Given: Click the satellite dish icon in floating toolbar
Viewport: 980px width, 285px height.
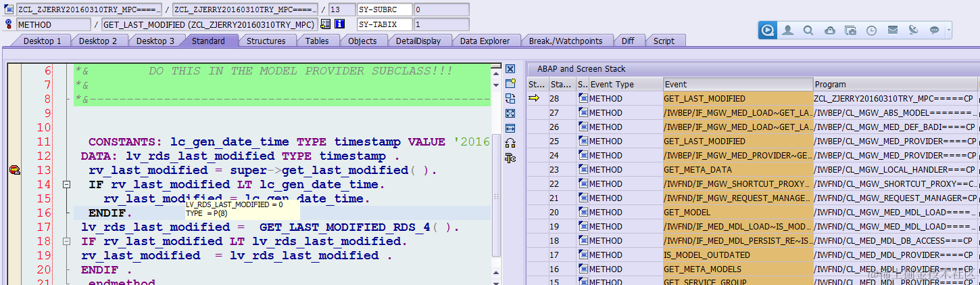Looking at the screenshot, I should click(x=914, y=30).
